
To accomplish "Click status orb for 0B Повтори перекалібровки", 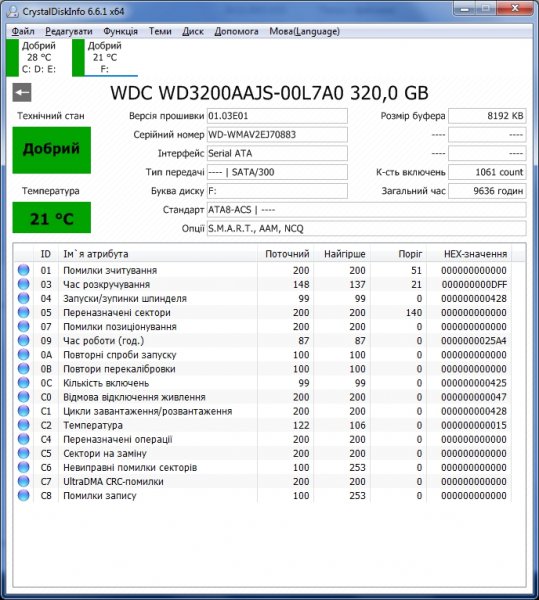I will pos(23,369).
